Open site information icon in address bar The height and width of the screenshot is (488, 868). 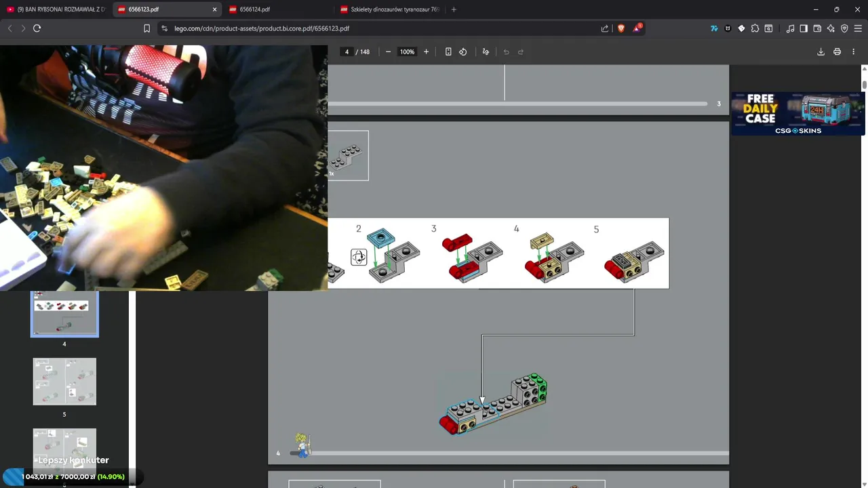pyautogui.click(x=164, y=28)
